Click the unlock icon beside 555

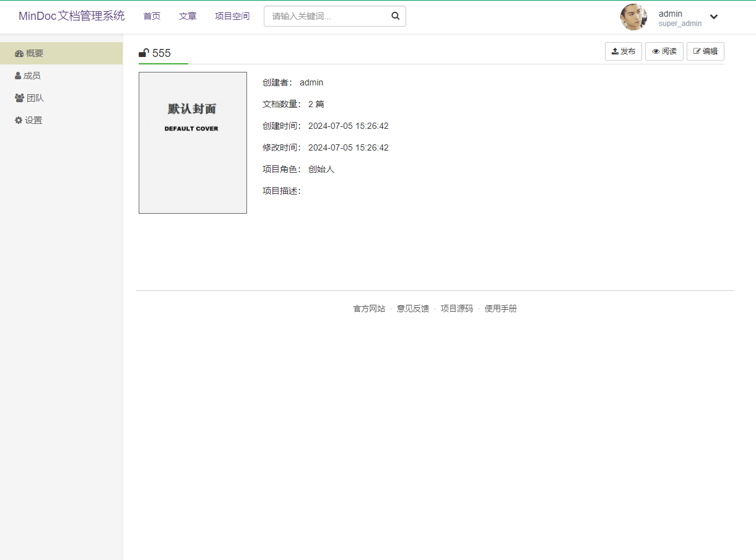point(144,53)
